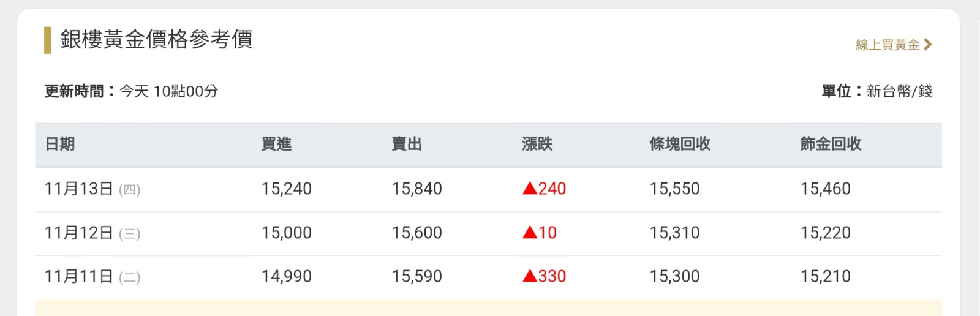Select the 漲跌 column header
The image size is (980, 316).
click(537, 144)
